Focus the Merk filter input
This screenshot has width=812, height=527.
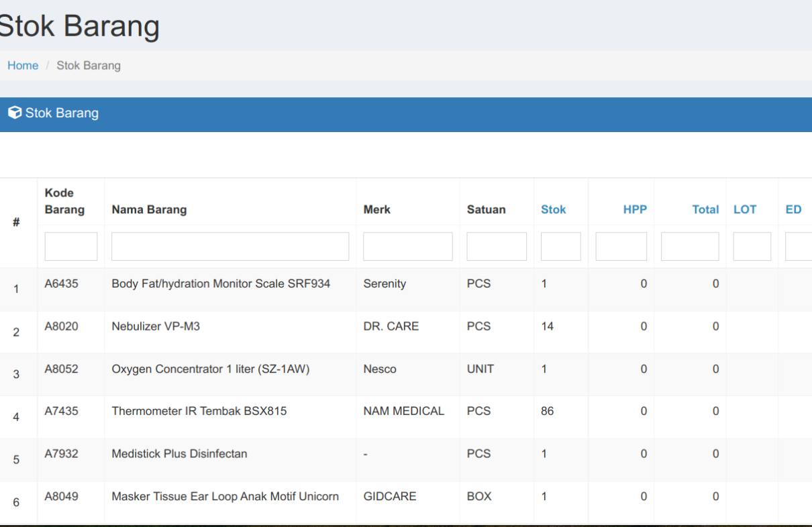click(x=407, y=246)
